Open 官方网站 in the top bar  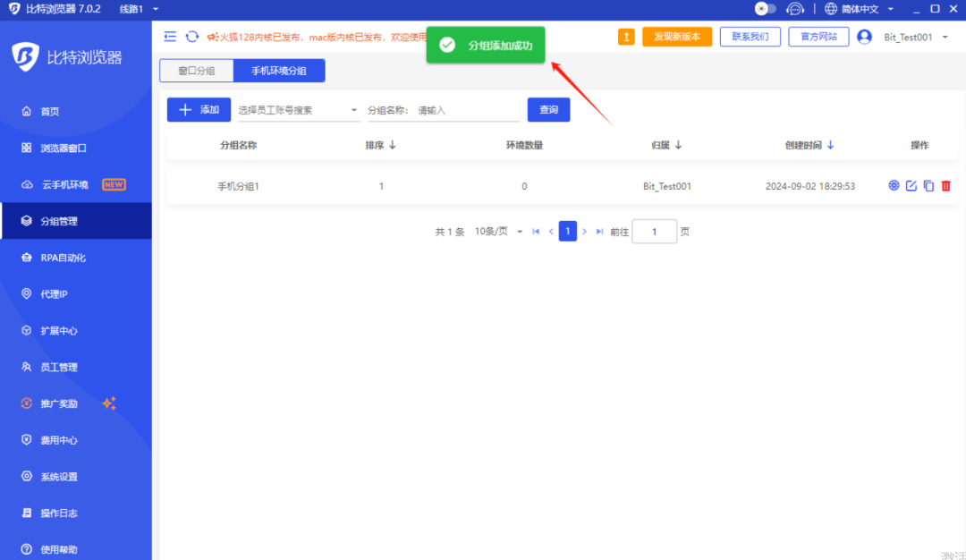pos(818,37)
